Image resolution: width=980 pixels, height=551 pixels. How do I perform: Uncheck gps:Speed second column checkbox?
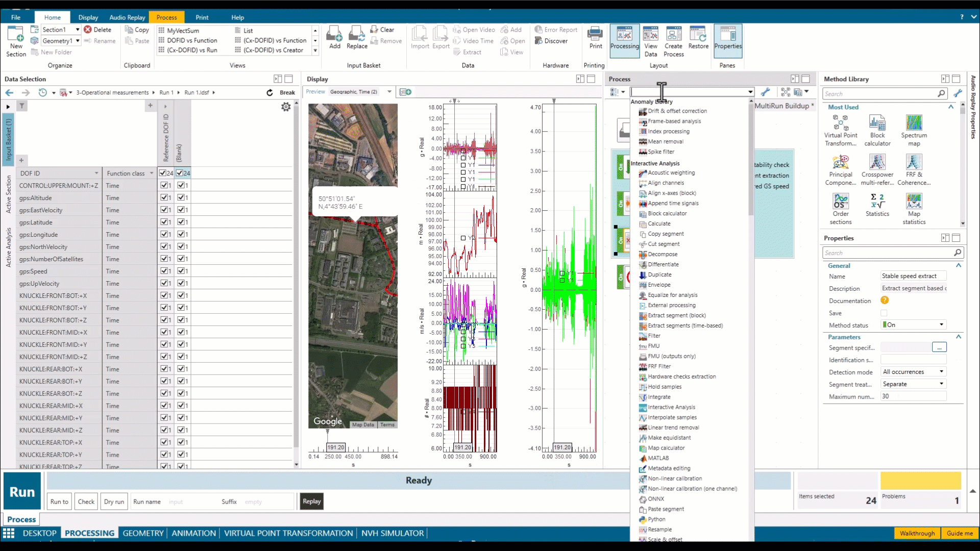pyautogui.click(x=181, y=271)
